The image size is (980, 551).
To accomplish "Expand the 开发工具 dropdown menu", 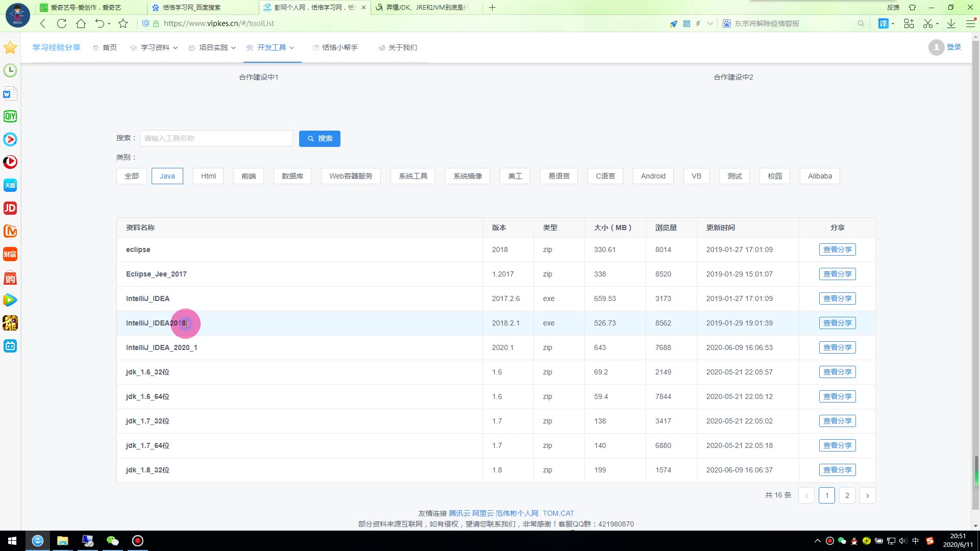I will [x=272, y=47].
